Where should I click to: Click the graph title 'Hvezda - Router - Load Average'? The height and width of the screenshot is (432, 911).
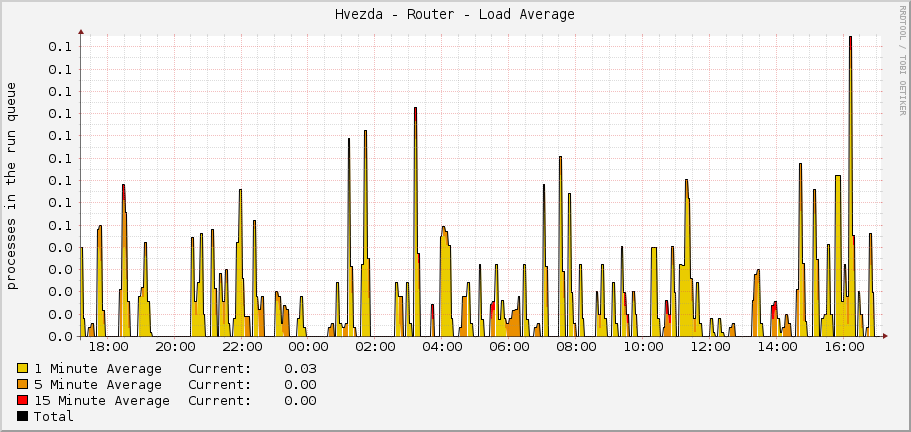(455, 14)
